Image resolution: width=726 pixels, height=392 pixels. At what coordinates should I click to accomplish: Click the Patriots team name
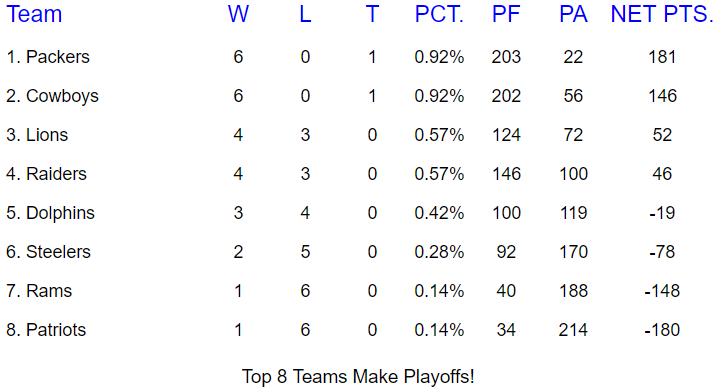56,330
